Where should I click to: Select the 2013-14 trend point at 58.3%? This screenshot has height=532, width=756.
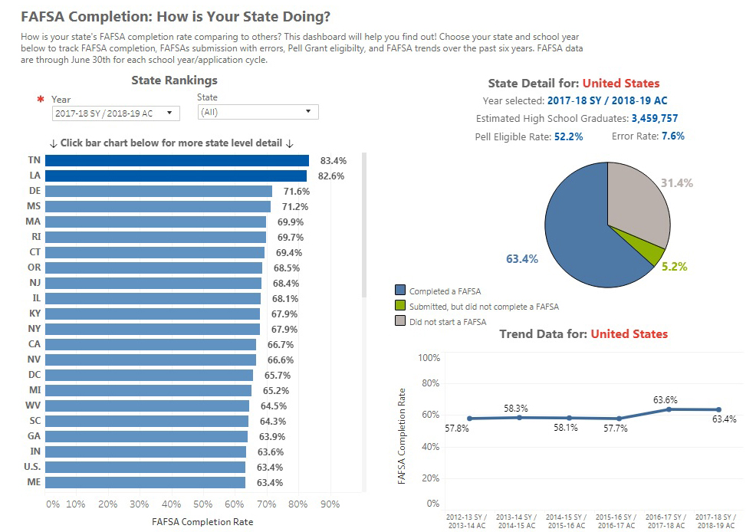519,417
